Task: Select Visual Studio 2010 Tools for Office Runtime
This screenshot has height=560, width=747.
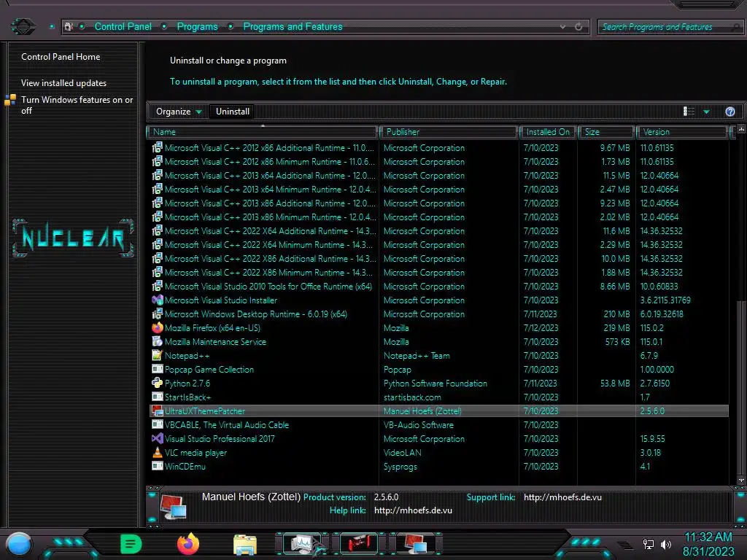Action: [x=438, y=286]
